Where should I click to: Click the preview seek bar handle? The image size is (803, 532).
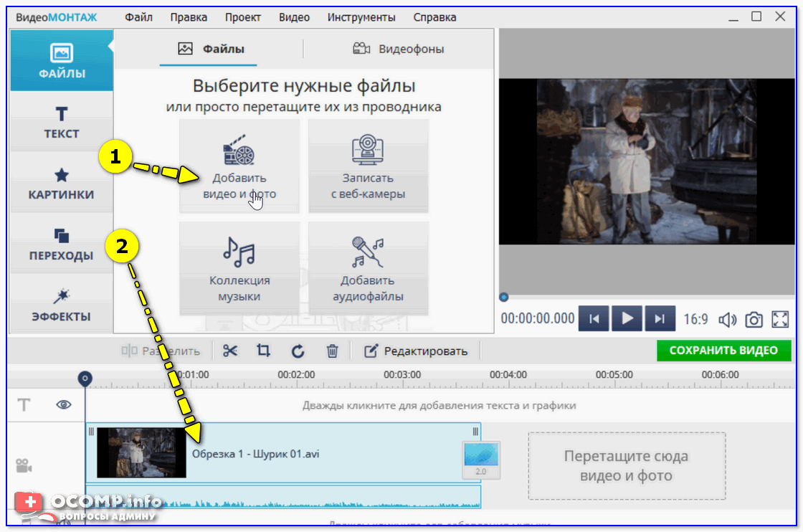point(504,297)
